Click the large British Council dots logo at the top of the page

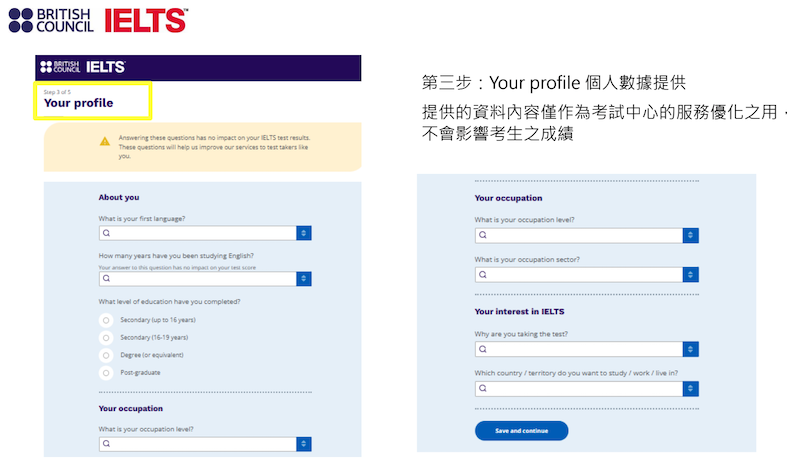click(51, 20)
